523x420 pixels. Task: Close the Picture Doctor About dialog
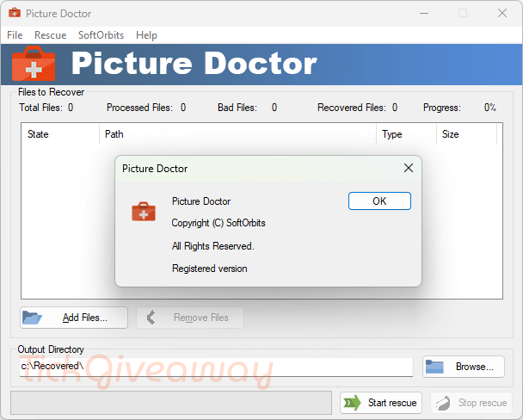tap(409, 168)
